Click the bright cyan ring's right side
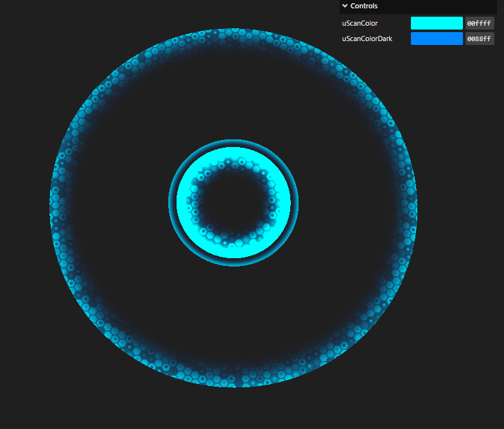 click(x=285, y=203)
